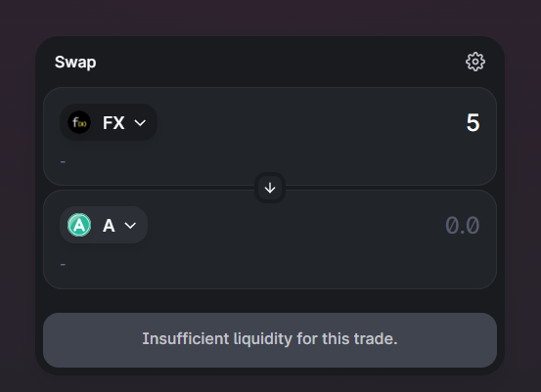Viewport: 541px width, 392px height.
Task: Open swap settings via gear icon
Action: coord(475,62)
